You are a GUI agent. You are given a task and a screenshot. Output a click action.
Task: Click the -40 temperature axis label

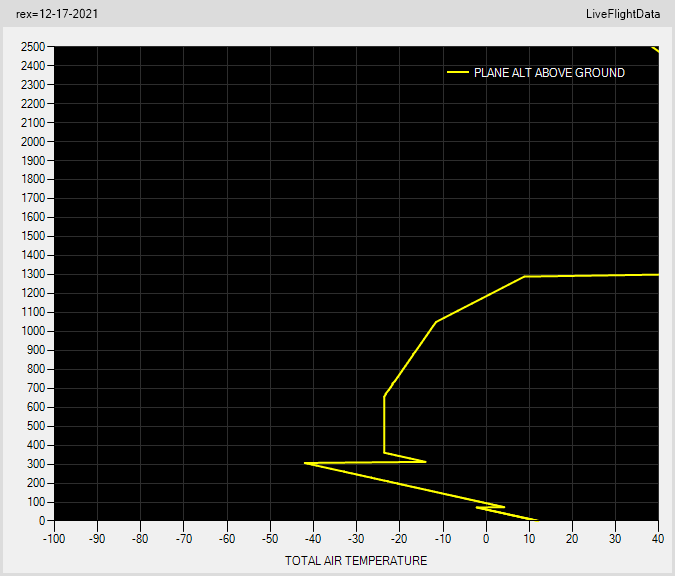313,539
